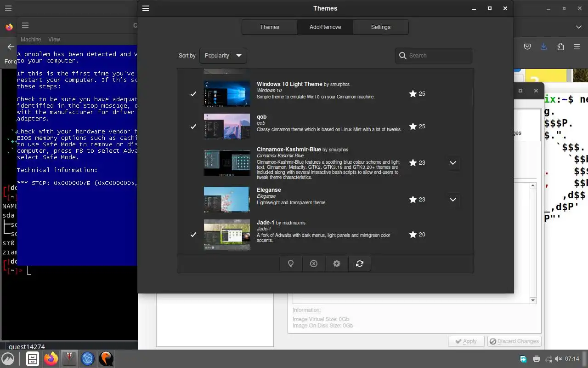The image size is (588, 368).
Task: Open hamburger menu of virtual machine window
Action: point(25,25)
